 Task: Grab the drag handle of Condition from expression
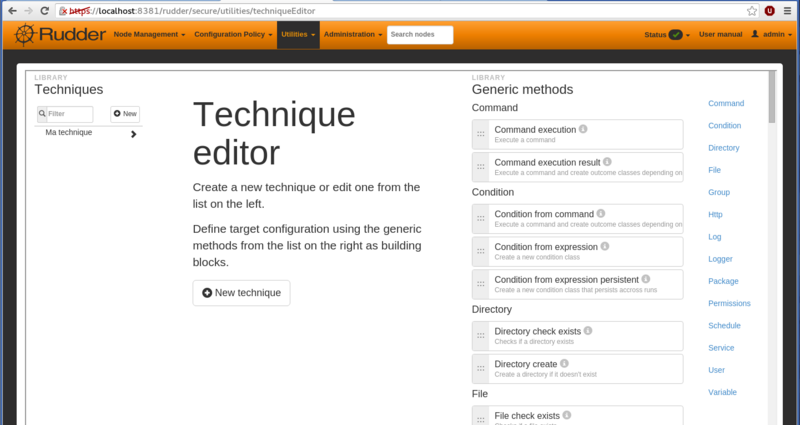click(x=481, y=252)
